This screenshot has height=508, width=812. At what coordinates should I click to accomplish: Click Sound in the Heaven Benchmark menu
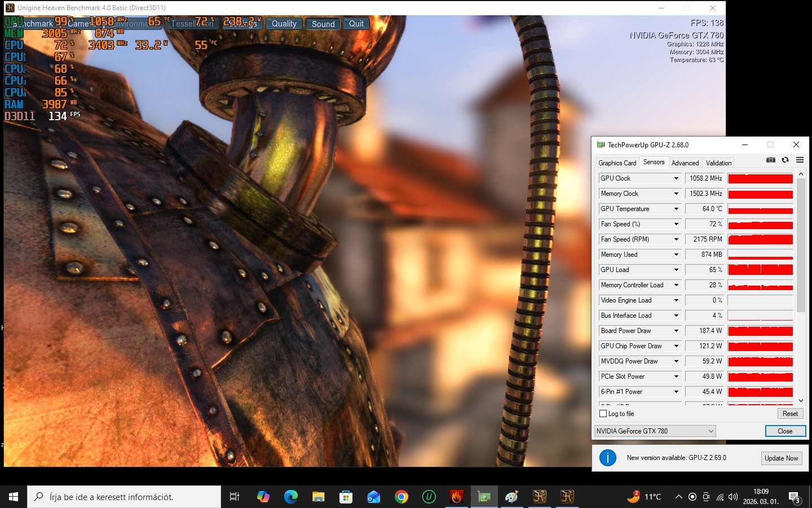pos(323,24)
